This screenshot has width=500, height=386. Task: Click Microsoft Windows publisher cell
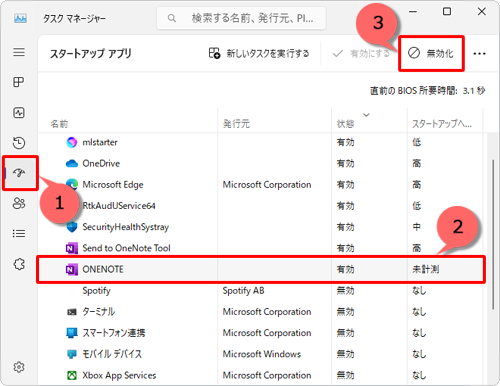[262, 354]
